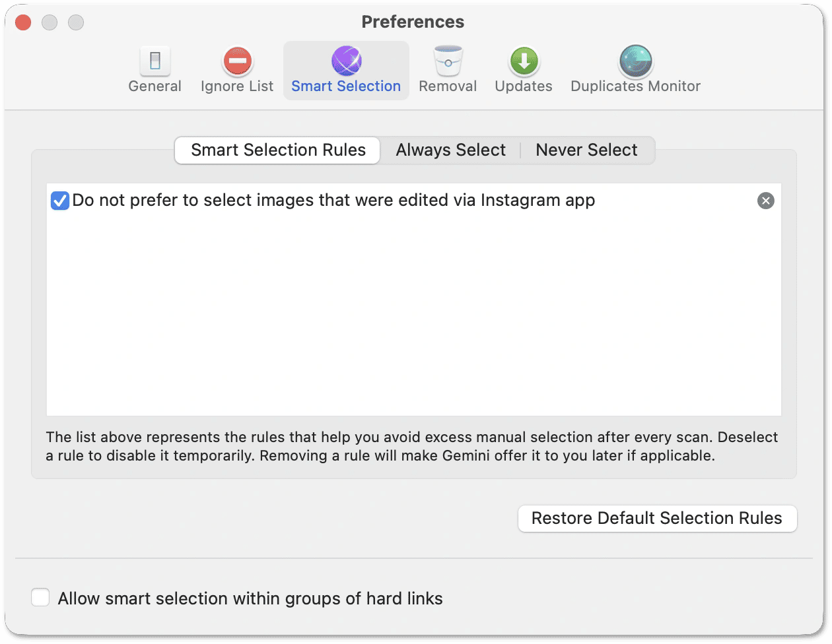Click the red stop-sign Ignore List icon
The height and width of the screenshot is (644, 832).
coord(236,59)
